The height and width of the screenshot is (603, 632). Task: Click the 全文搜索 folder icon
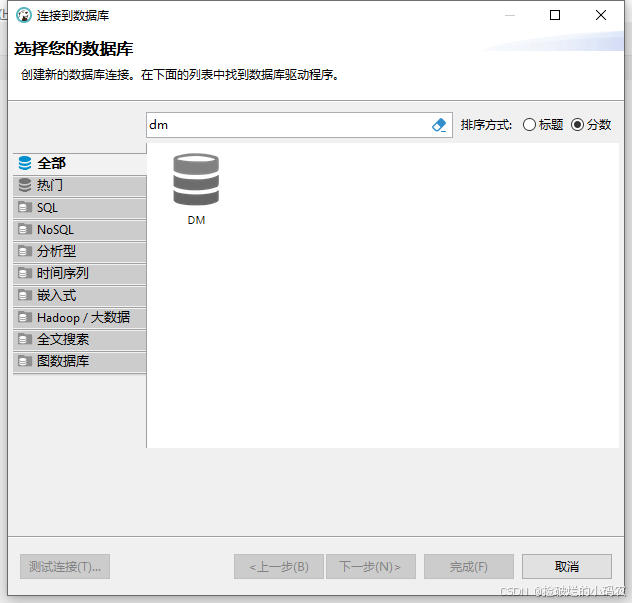coord(25,339)
